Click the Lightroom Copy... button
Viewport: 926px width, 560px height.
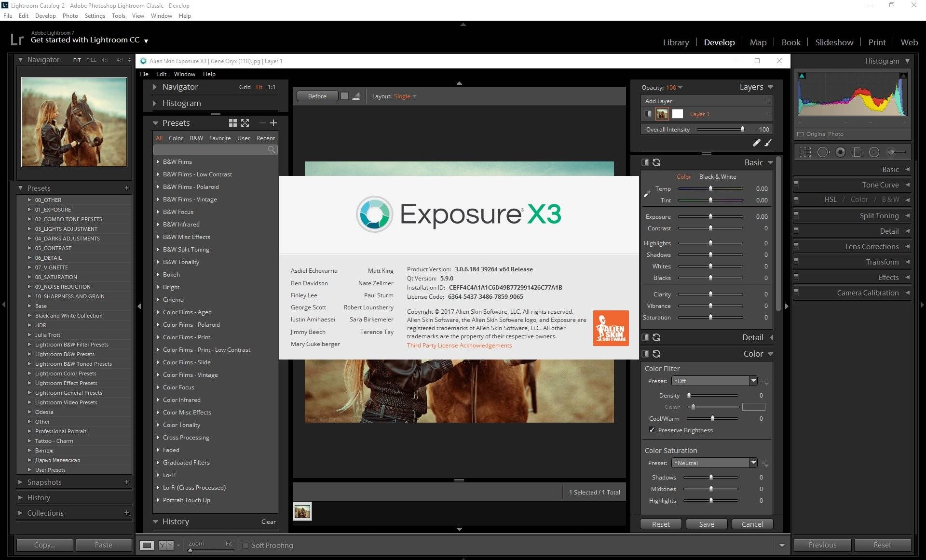pos(45,545)
